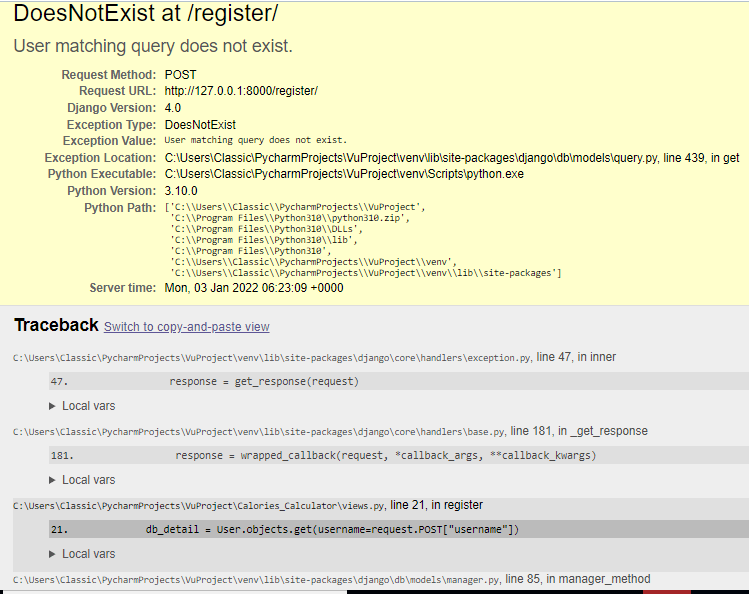Click the Django Version value 4.0
Screen dimensions: 749x594
(172, 107)
